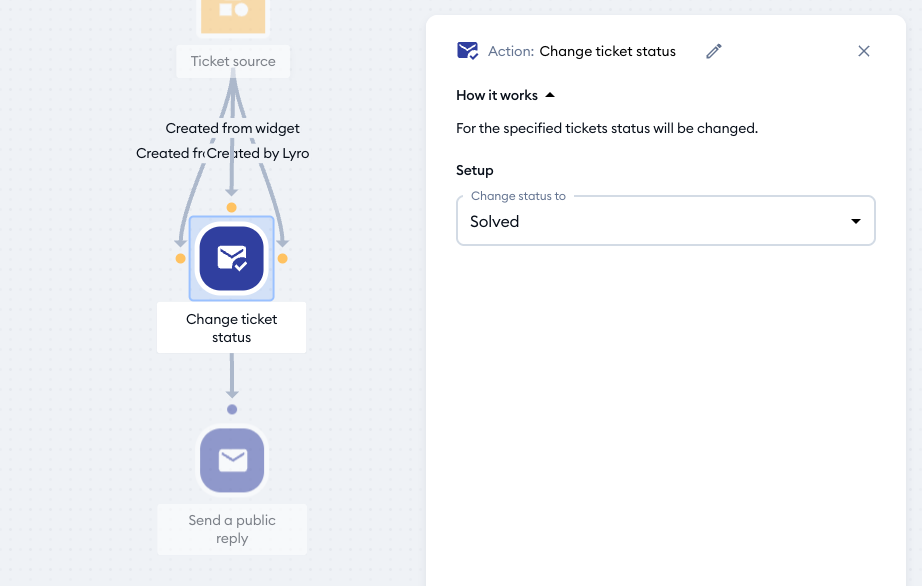The image size is (922, 586).
Task: Click the pencil icon to rename action
Action: [x=714, y=51]
